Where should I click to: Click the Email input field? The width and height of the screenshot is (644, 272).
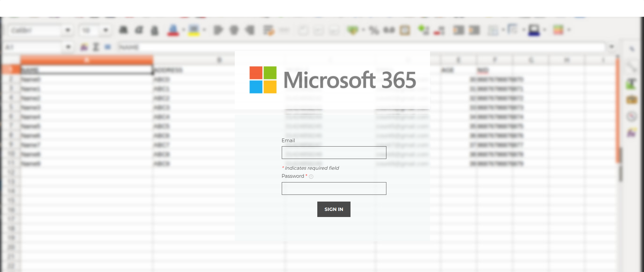(334, 153)
